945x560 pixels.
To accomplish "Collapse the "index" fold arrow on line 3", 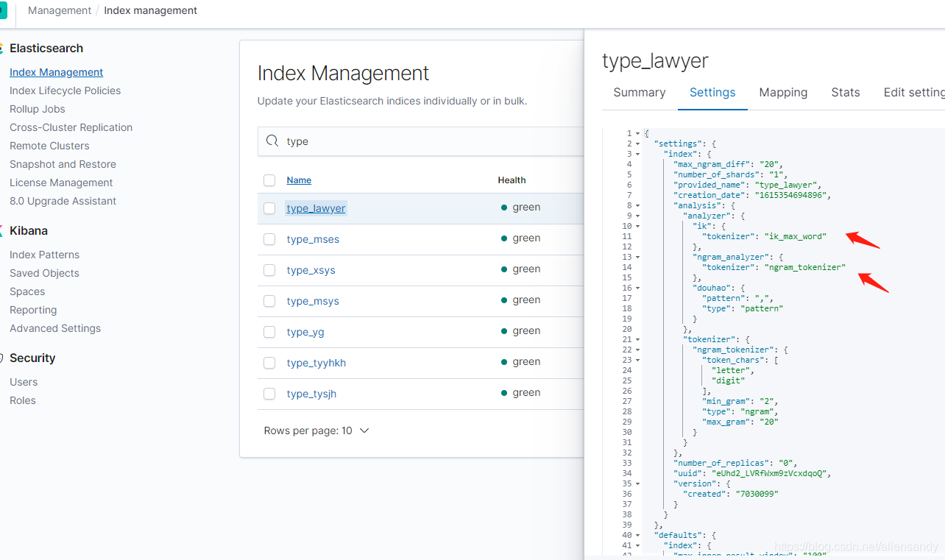I will [x=637, y=154].
